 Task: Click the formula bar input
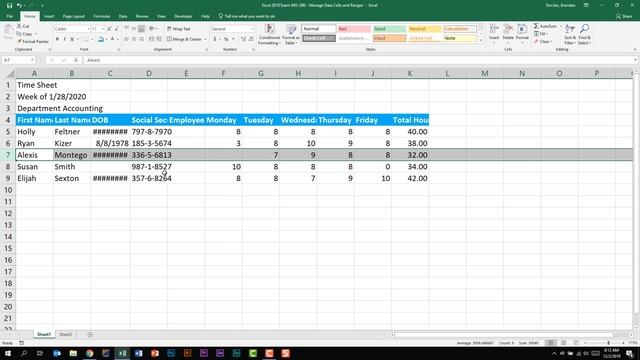[x=358, y=60]
